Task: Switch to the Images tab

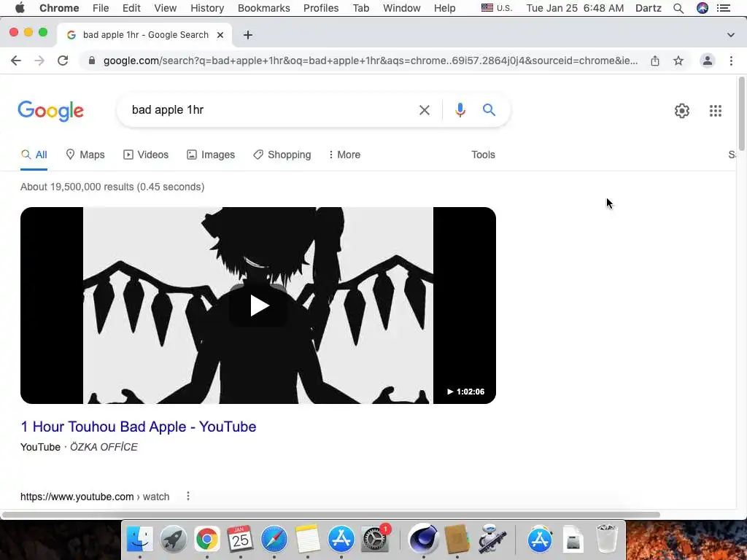Action: point(211,155)
